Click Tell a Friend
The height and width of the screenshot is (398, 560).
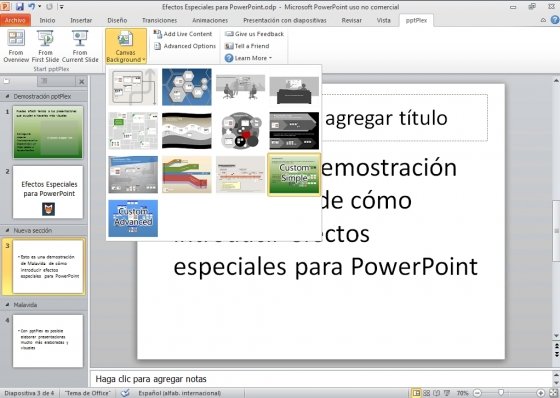tap(247, 46)
